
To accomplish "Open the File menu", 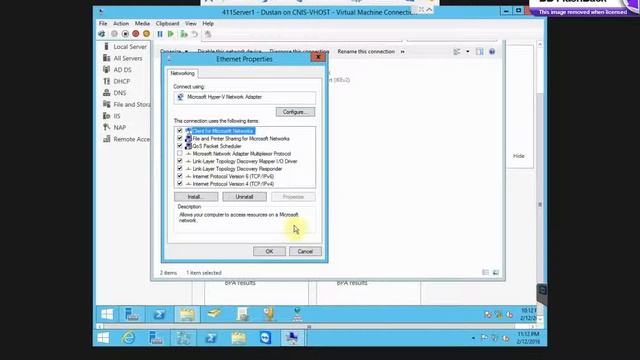I will point(103,24).
